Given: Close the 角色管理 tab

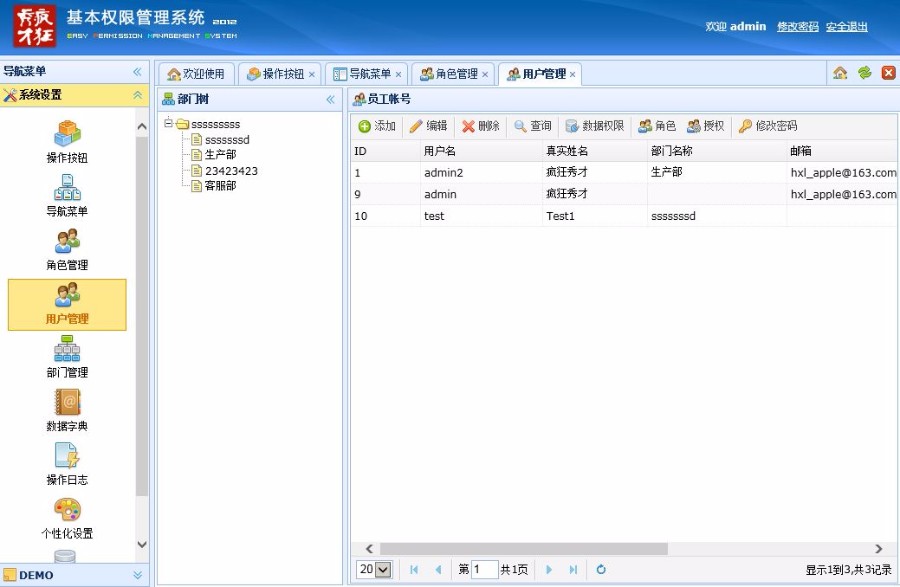Looking at the screenshot, I should pyautogui.click(x=485, y=75).
